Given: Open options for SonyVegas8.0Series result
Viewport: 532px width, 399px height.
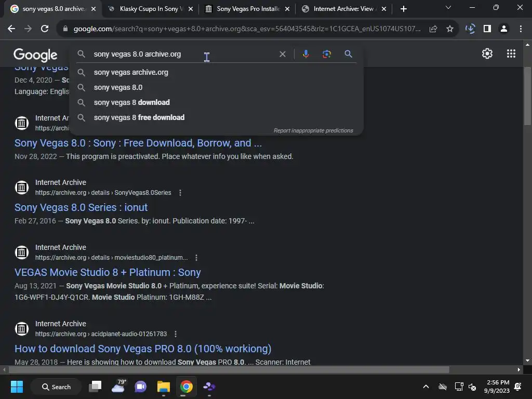Looking at the screenshot, I should 180,193.
